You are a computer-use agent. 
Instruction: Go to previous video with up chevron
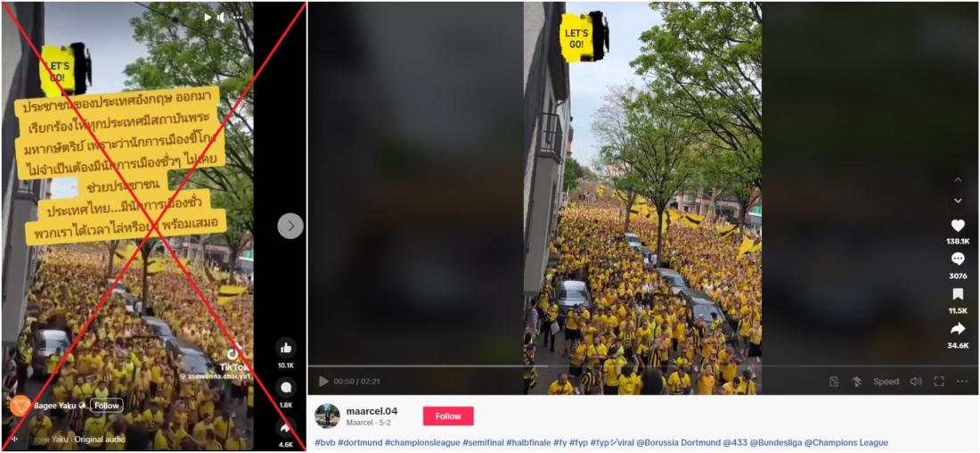(958, 179)
